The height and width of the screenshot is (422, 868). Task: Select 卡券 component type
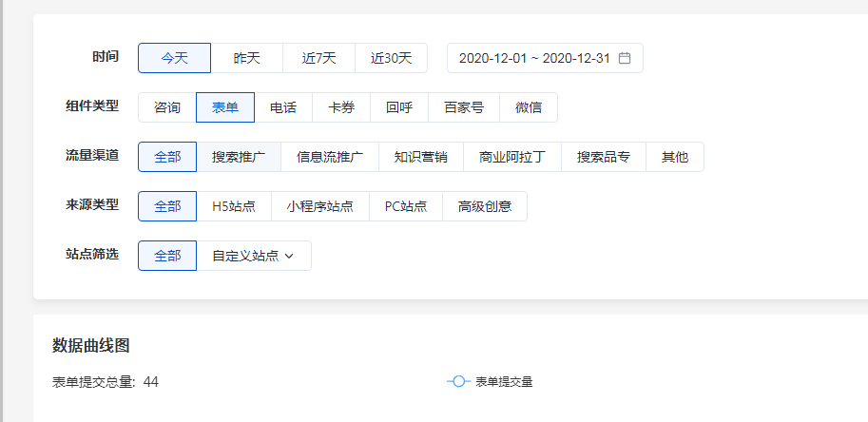[341, 107]
